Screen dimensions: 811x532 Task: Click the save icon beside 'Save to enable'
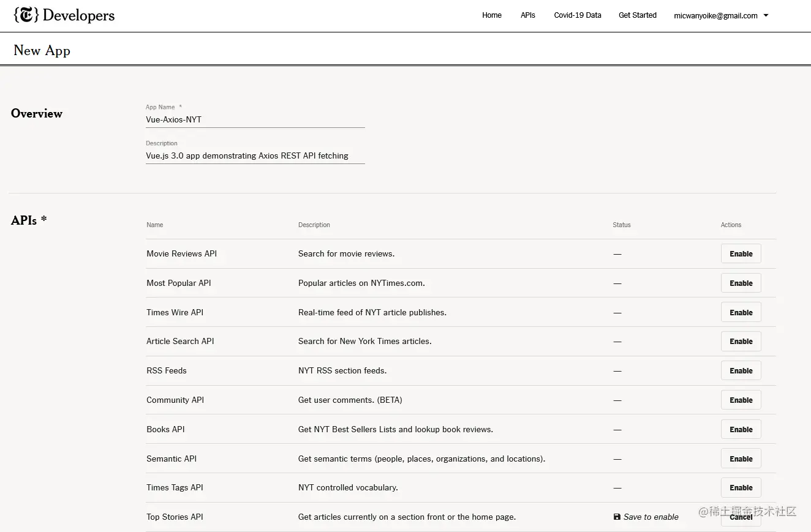616,517
